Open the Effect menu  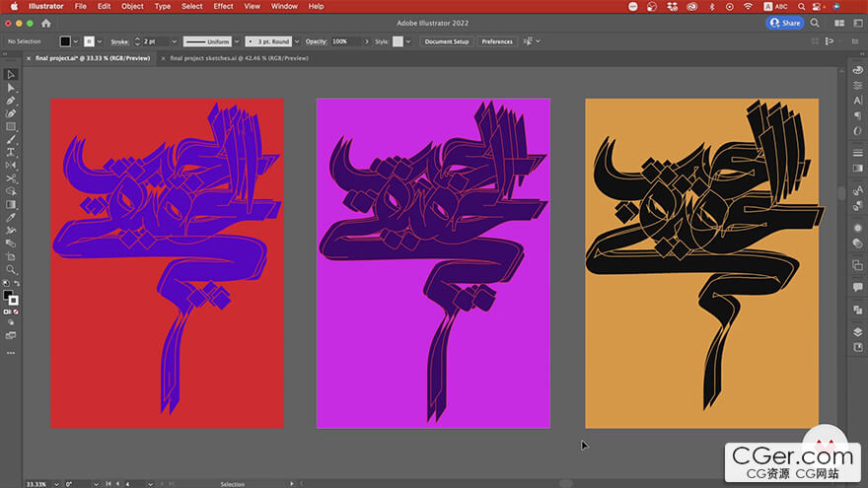tap(223, 6)
